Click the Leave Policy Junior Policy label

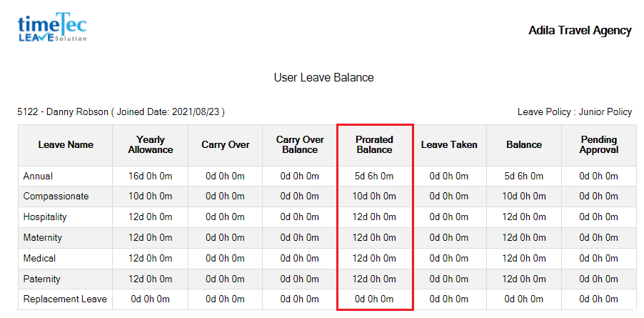[575, 111]
